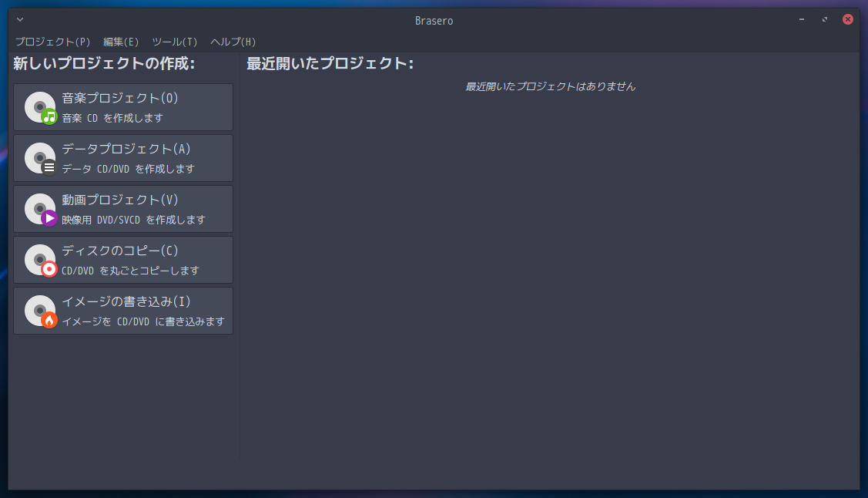
Task: Click the text CD/DVD を丸ごとコピーします
Action: click(131, 271)
